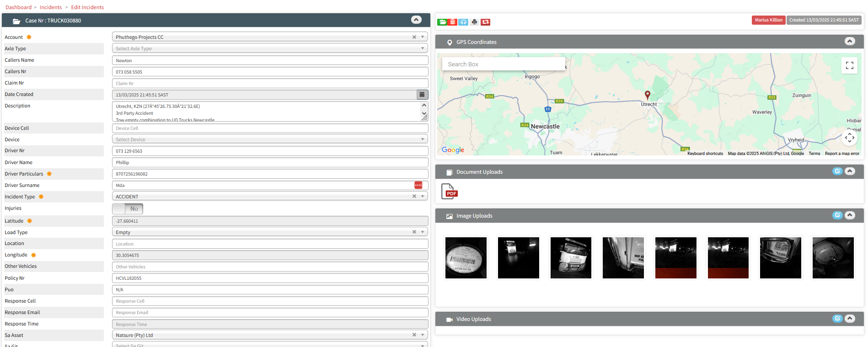868x347 pixels.
Task: Toggle the Injuries switch
Action: point(128,208)
